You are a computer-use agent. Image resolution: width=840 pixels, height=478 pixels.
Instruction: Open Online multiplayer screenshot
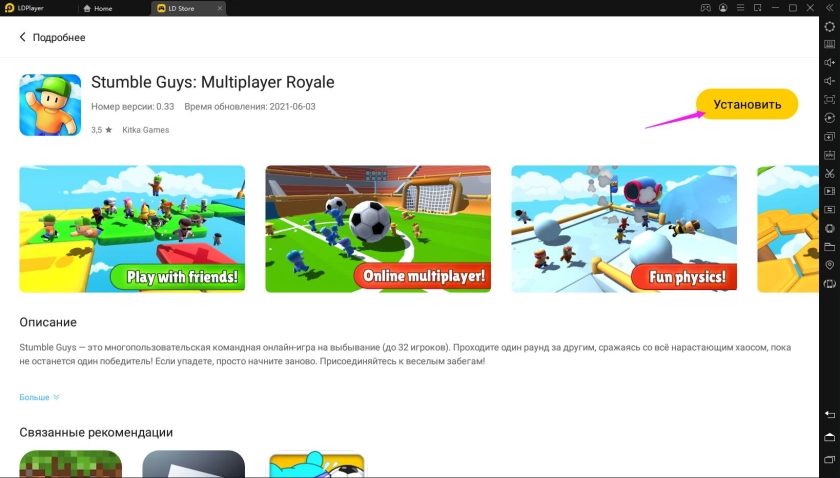[x=378, y=229]
